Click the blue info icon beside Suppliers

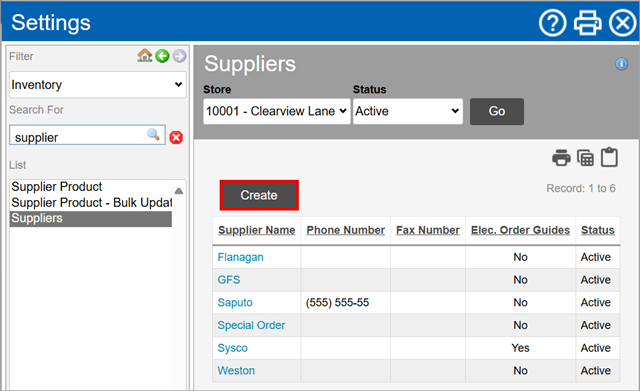point(621,64)
